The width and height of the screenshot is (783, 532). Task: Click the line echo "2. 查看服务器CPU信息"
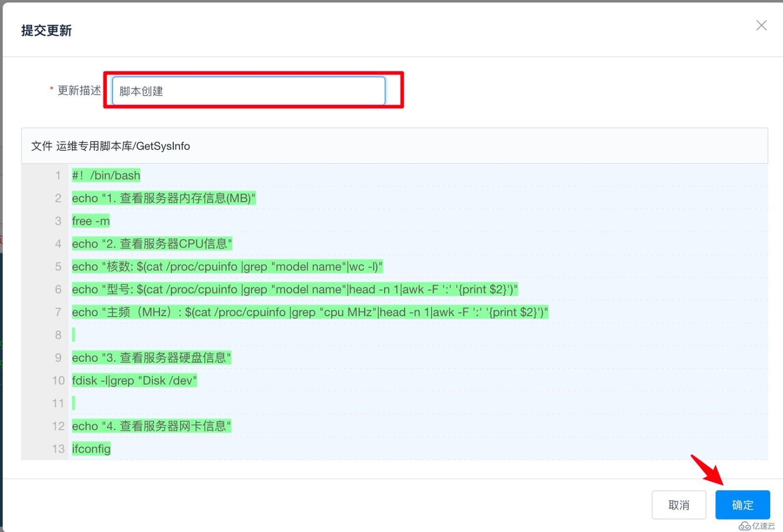pos(152,244)
